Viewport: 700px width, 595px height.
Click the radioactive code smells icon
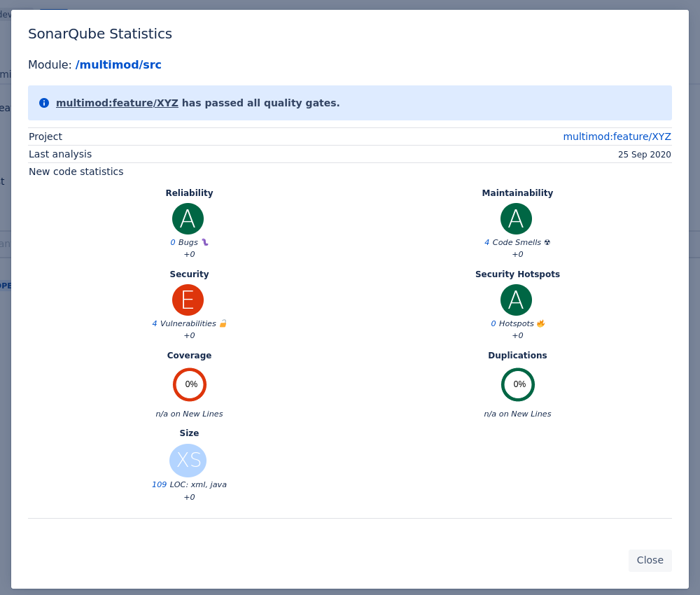pos(547,242)
